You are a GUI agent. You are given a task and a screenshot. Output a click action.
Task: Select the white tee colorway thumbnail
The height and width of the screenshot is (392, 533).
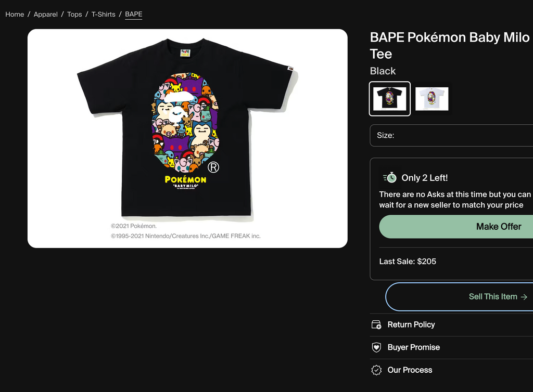tap(432, 98)
